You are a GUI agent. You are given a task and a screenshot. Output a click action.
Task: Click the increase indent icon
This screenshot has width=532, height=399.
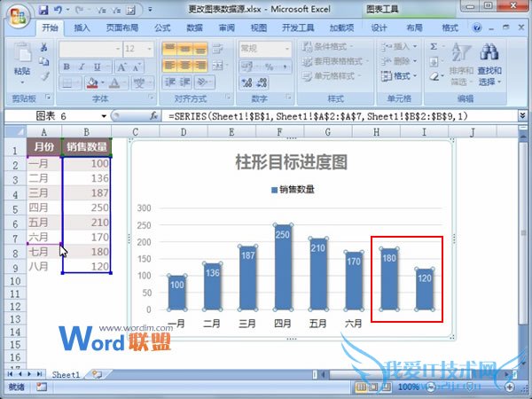click(185, 82)
